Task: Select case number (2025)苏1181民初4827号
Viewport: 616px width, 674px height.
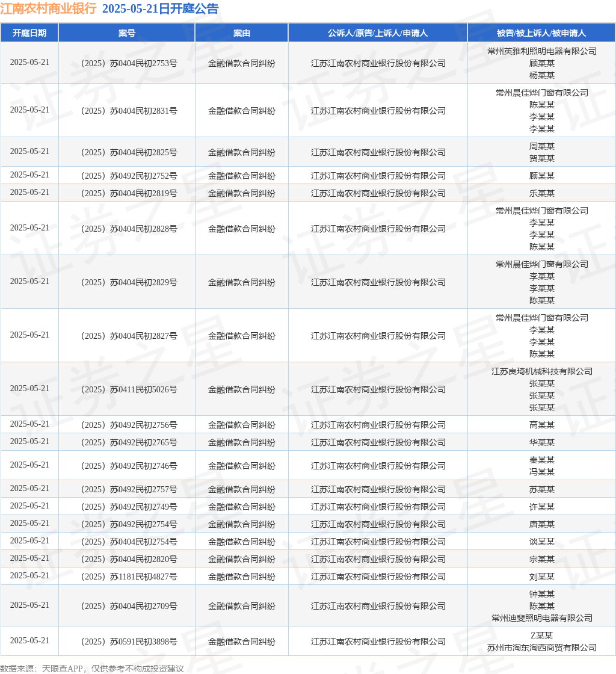Action: [x=129, y=577]
